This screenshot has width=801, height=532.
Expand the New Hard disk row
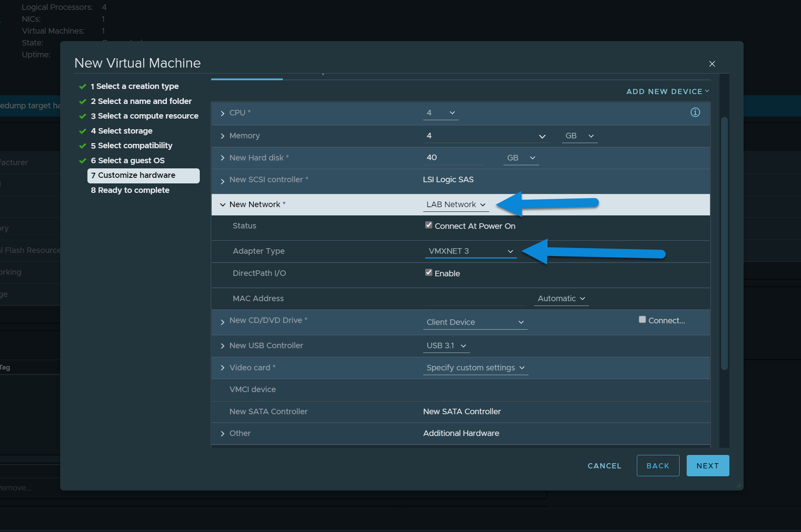pyautogui.click(x=223, y=158)
